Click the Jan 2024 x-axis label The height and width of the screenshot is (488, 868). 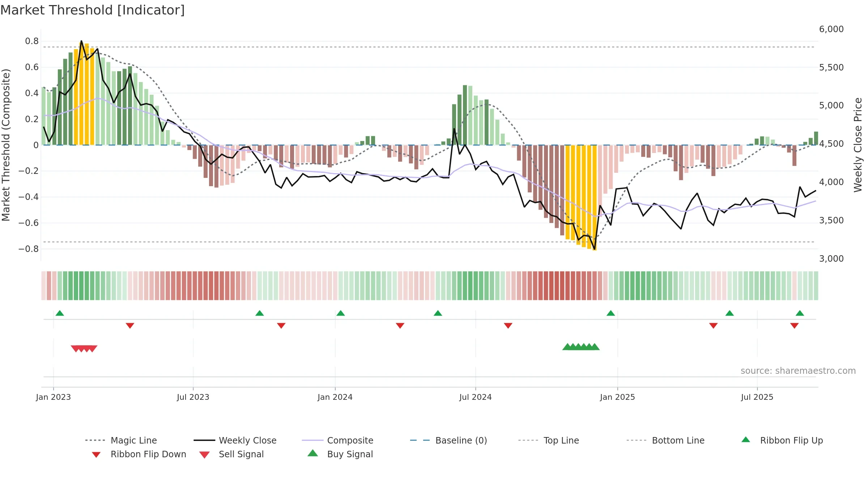coord(335,397)
